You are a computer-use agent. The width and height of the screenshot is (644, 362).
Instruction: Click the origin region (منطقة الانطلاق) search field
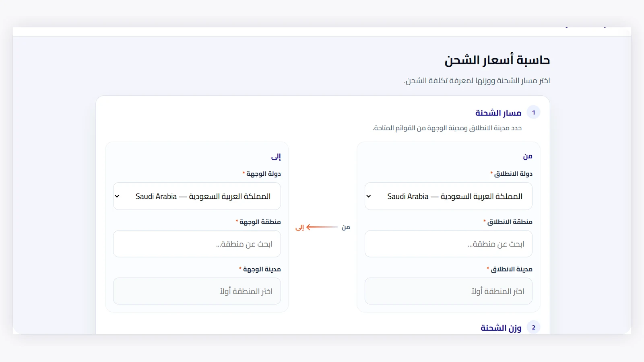pos(448,244)
